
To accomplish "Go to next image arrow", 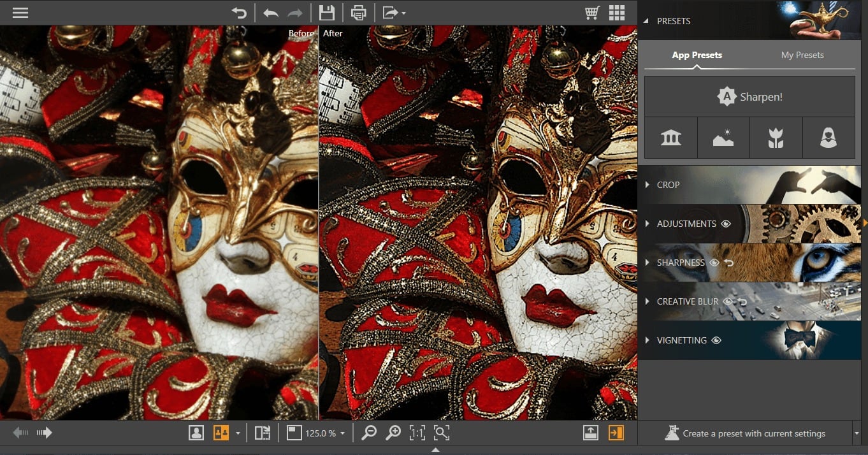I will 44,433.
